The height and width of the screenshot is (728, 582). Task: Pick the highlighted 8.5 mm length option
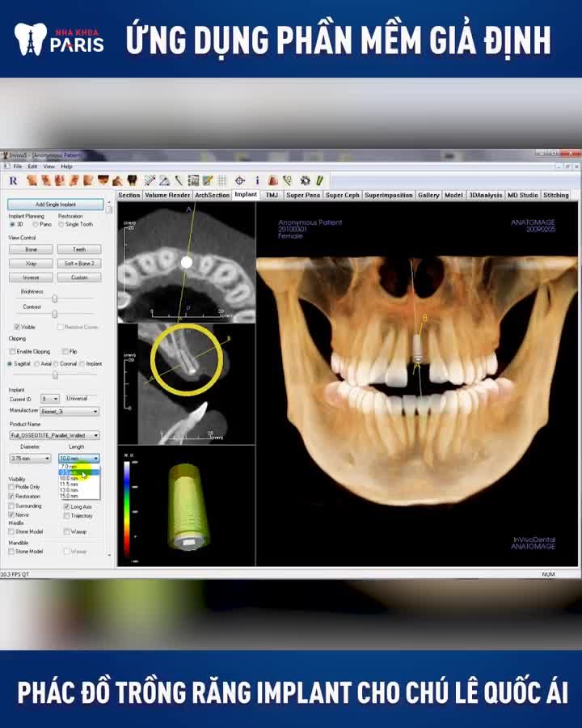(79, 472)
